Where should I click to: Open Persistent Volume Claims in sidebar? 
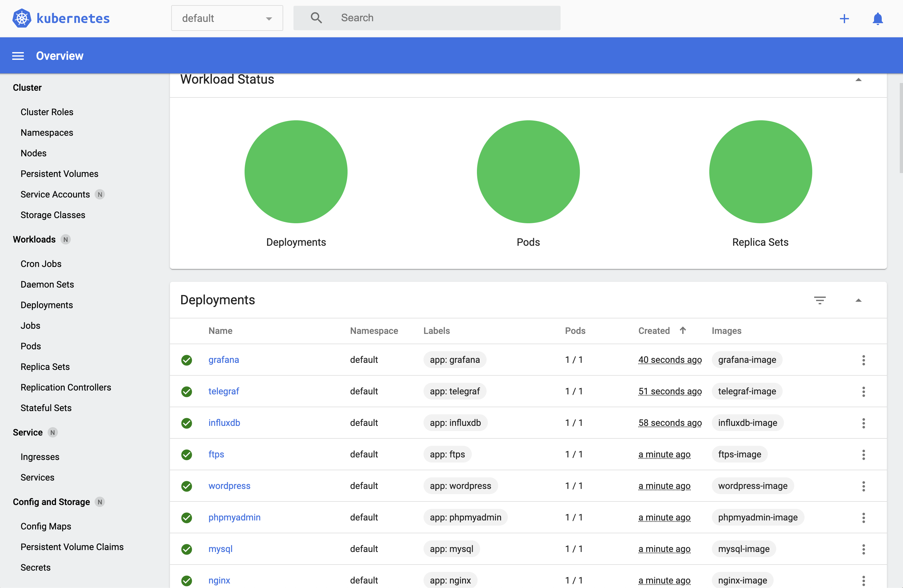point(72,547)
